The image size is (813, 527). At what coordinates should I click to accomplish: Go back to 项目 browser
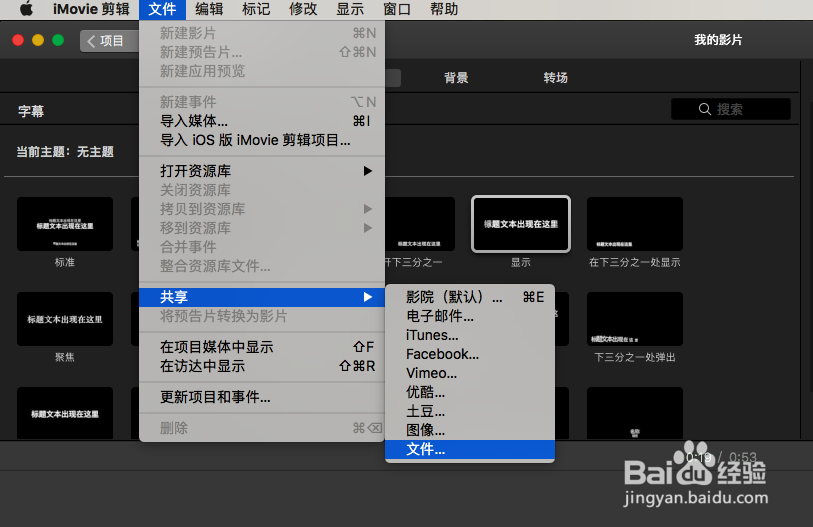pyautogui.click(x=109, y=40)
